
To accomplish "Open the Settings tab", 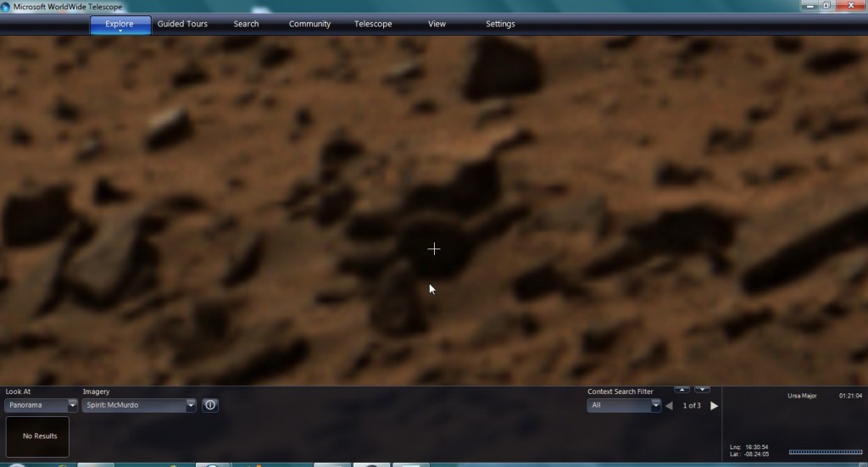I will pyautogui.click(x=500, y=24).
